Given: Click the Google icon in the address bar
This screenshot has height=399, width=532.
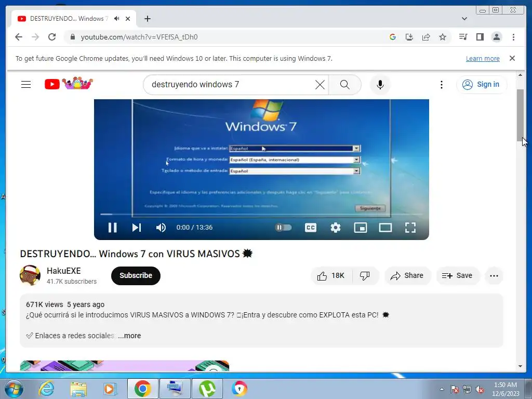Looking at the screenshot, I should [x=393, y=37].
